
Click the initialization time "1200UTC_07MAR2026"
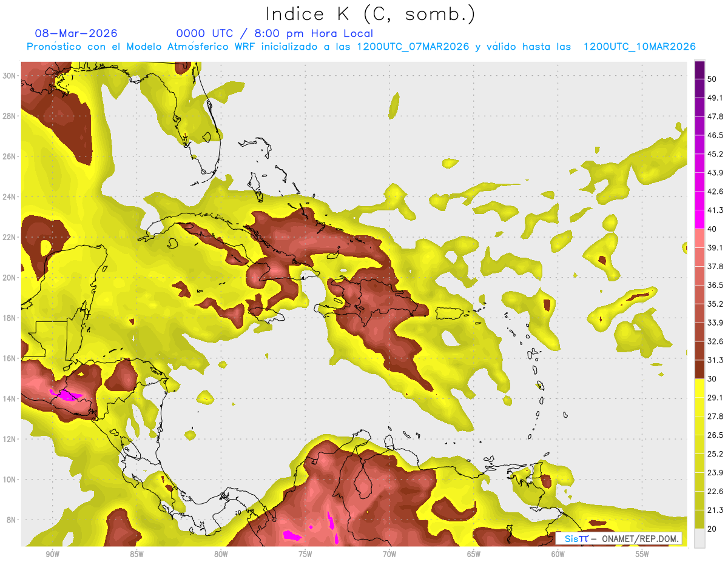413,47
